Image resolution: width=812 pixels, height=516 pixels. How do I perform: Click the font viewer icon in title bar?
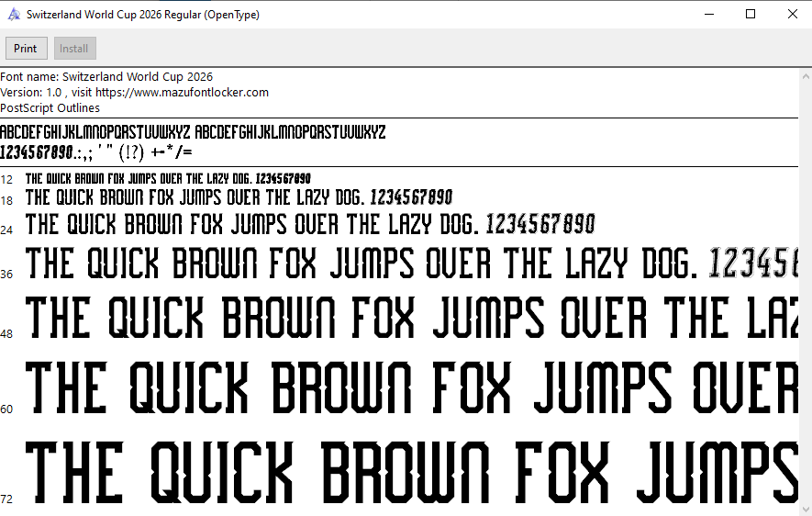click(x=14, y=15)
